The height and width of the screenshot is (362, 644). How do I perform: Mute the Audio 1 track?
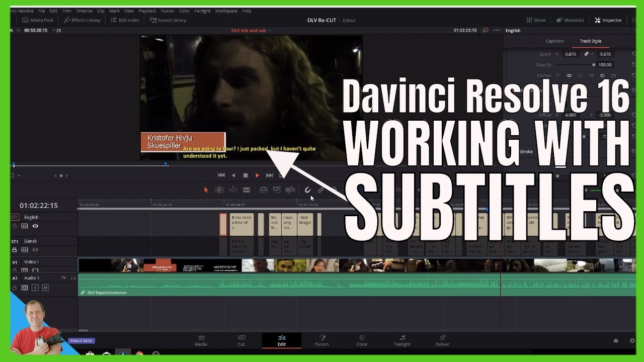pyautogui.click(x=45, y=288)
